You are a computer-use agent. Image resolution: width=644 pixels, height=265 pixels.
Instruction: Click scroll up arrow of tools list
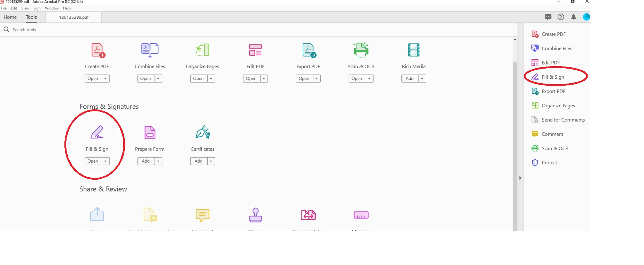515,40
